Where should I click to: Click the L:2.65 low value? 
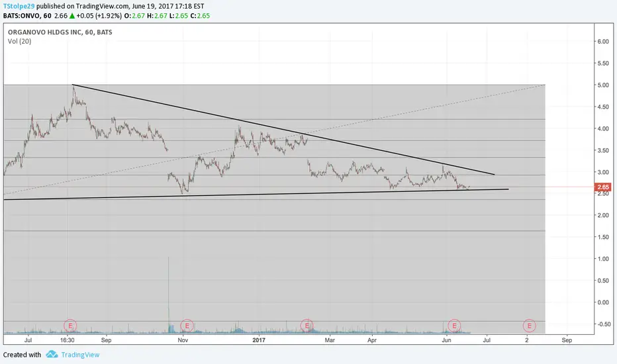pyautogui.click(x=179, y=16)
